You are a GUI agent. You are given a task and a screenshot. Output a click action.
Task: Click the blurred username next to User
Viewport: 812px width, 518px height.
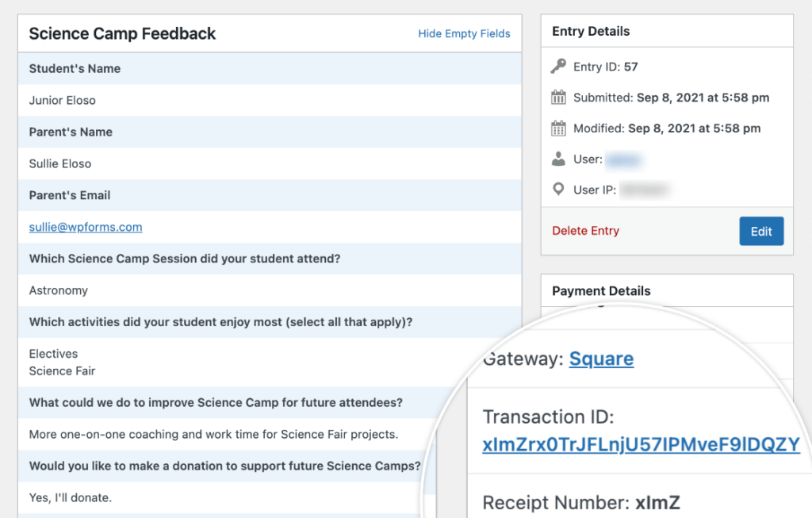click(623, 159)
